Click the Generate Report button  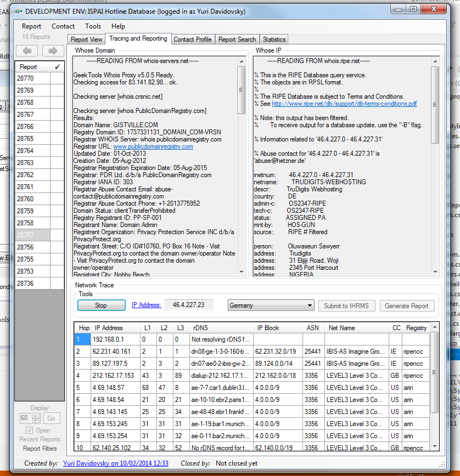click(x=407, y=305)
